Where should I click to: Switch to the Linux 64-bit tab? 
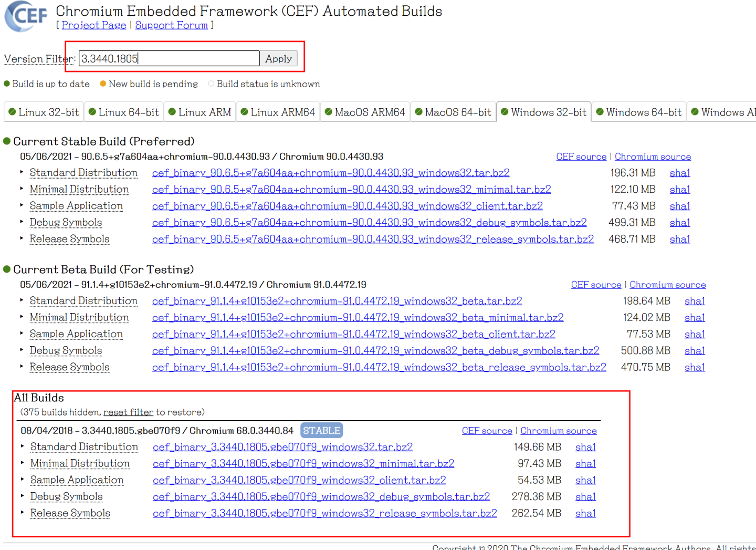point(123,112)
